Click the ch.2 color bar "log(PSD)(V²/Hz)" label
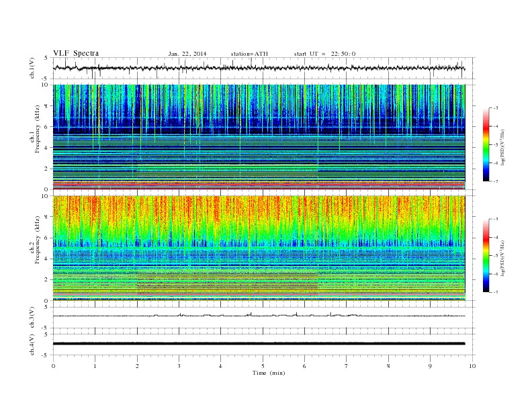532x411 pixels. (502, 258)
